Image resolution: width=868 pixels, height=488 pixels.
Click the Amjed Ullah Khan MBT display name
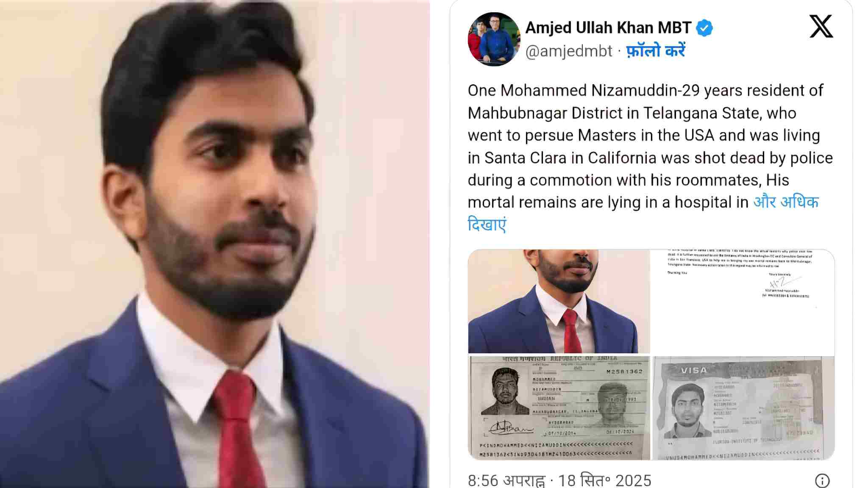(x=608, y=28)
